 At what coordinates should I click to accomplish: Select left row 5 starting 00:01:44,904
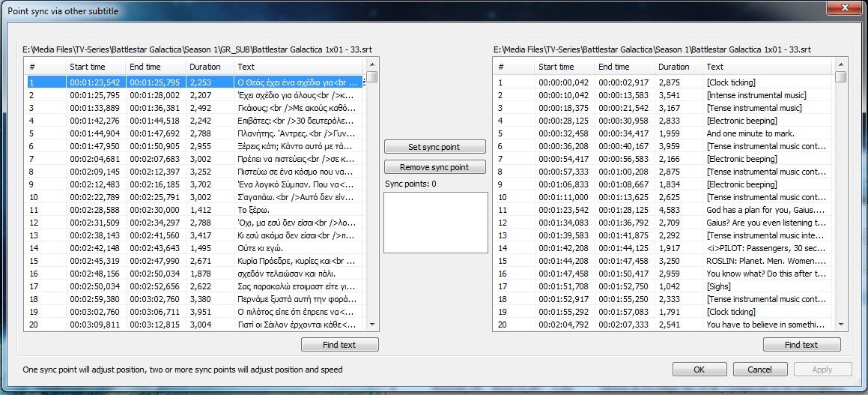194,133
